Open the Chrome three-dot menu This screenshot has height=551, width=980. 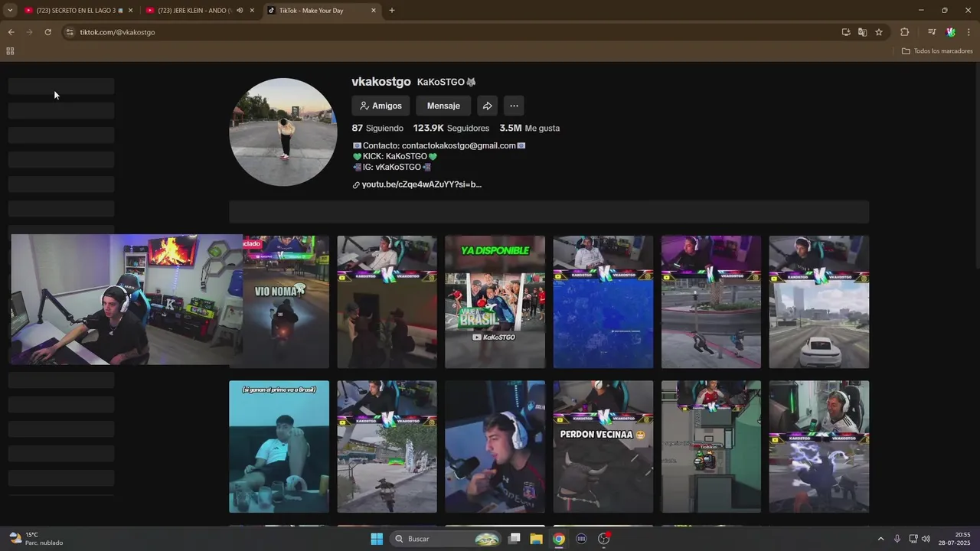click(x=969, y=32)
